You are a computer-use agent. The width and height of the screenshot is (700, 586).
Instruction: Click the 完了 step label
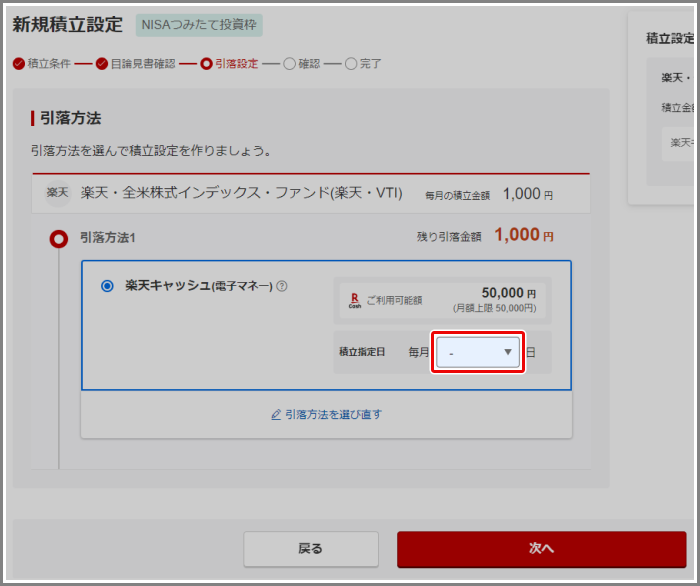pyautogui.click(x=371, y=64)
